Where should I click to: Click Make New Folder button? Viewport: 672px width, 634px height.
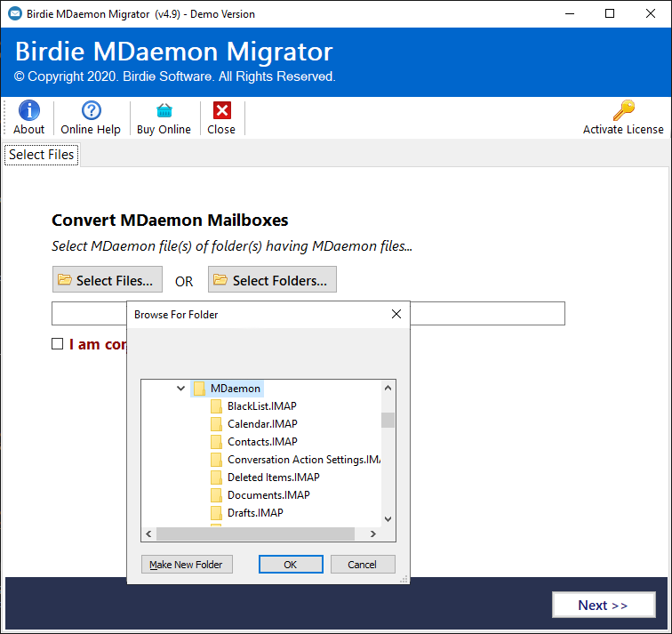[x=187, y=565]
